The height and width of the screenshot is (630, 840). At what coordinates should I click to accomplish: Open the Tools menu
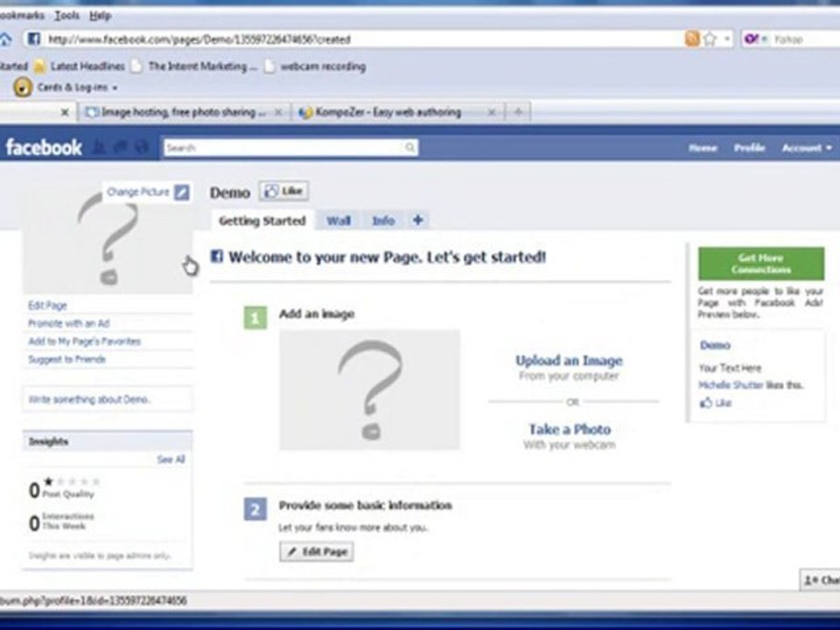(67, 16)
